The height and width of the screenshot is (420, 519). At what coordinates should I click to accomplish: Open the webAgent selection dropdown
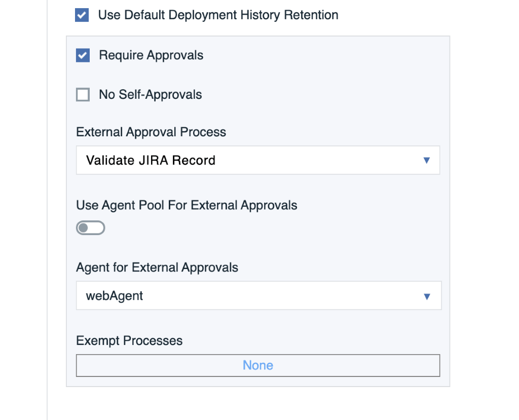tap(258, 296)
